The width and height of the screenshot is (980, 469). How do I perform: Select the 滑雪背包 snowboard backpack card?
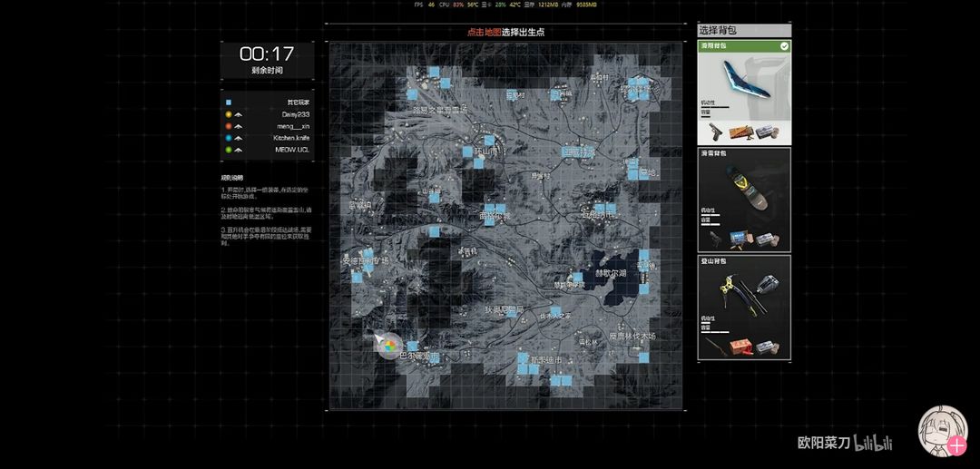744,200
